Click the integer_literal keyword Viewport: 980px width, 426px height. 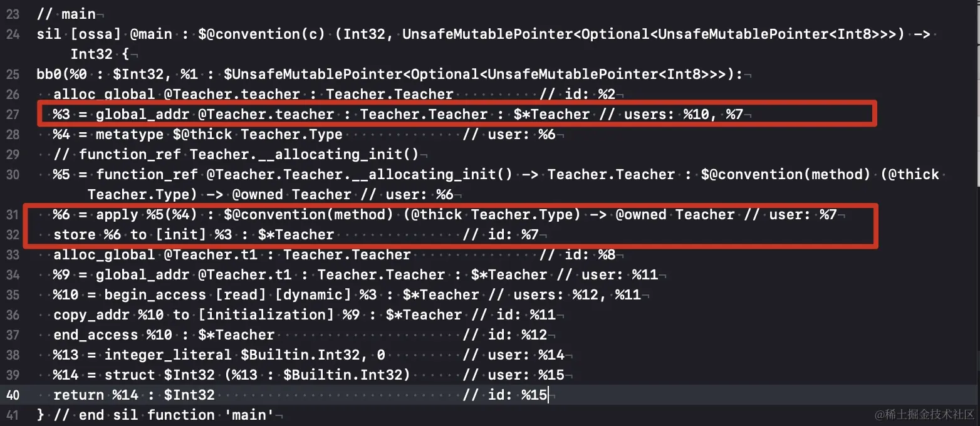[167, 355]
